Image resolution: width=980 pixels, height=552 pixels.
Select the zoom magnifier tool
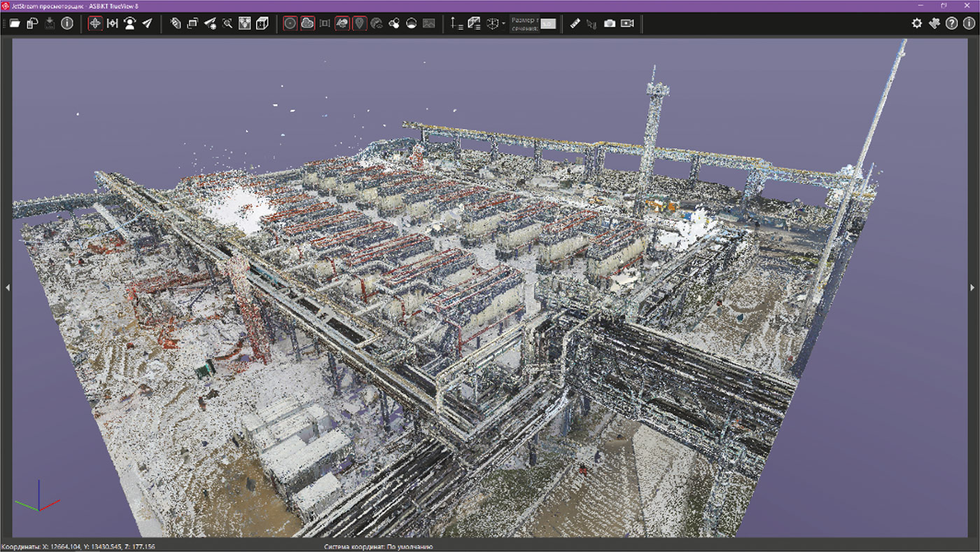click(227, 23)
